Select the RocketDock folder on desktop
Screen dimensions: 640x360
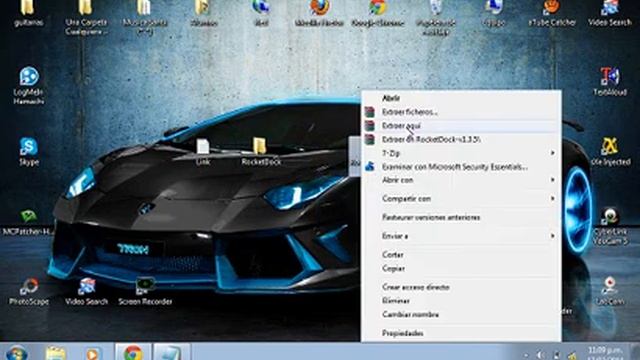click(x=261, y=152)
